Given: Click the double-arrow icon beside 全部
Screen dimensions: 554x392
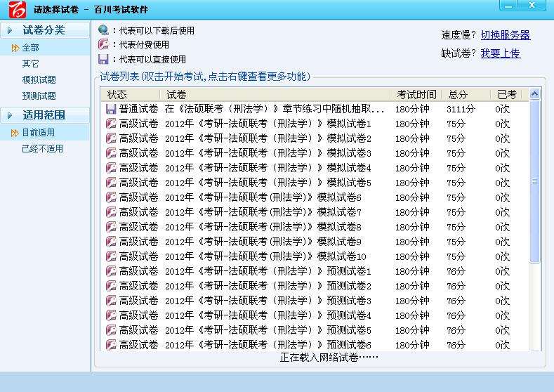Looking at the screenshot, I should [15, 48].
